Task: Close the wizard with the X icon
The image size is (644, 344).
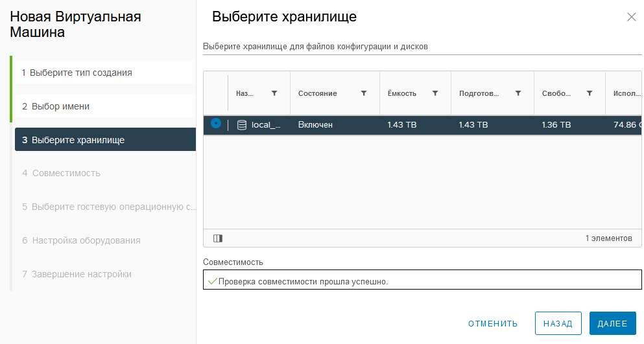Action: pos(631,17)
